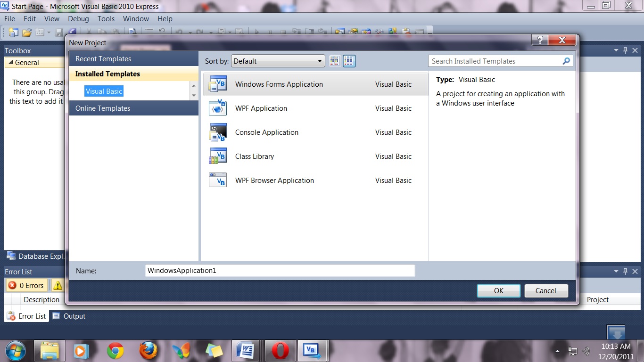Viewport: 644px width, 362px height.
Task: Open Opera from the taskbar
Action: (x=281, y=351)
